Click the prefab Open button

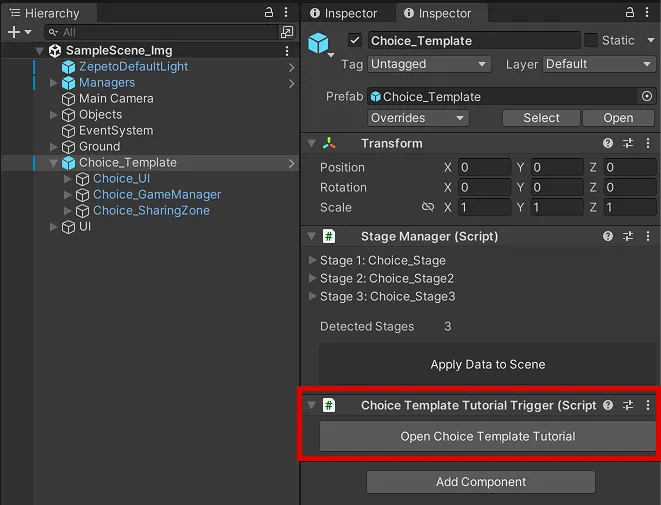(618, 118)
